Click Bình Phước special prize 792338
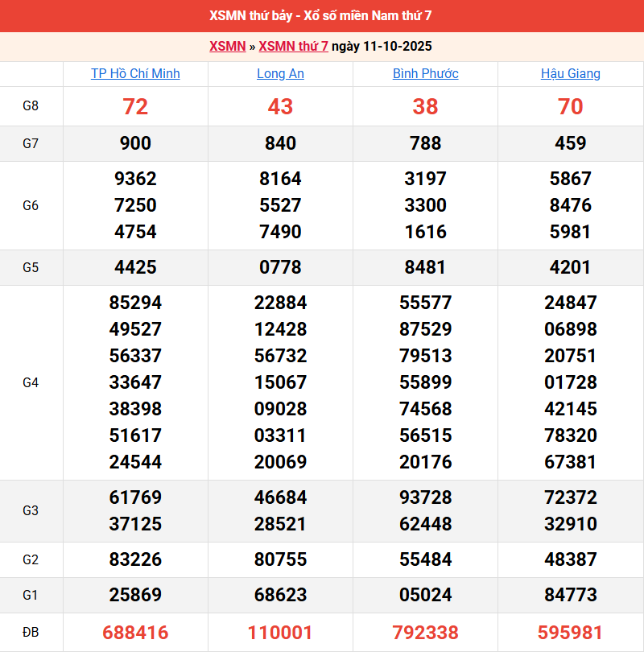 click(425, 633)
